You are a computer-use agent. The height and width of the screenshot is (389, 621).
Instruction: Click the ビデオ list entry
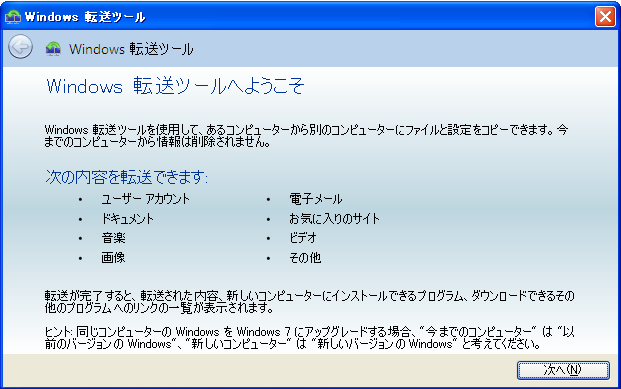pos(303,238)
